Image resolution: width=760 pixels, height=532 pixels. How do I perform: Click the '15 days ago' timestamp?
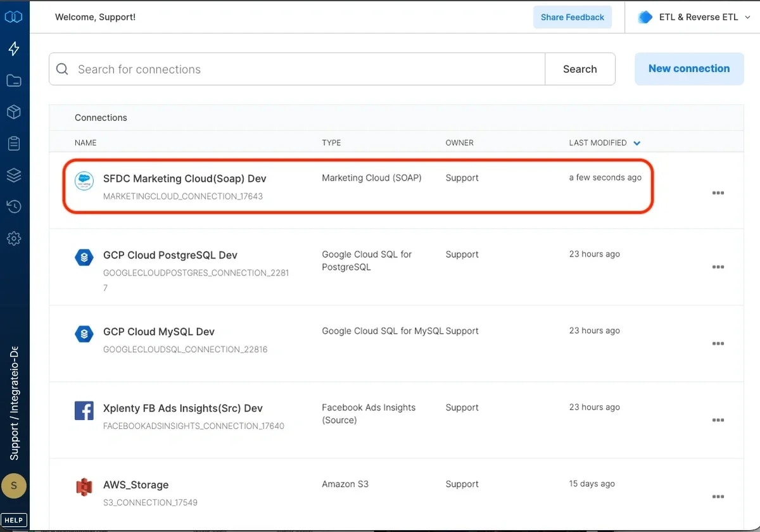[592, 484]
